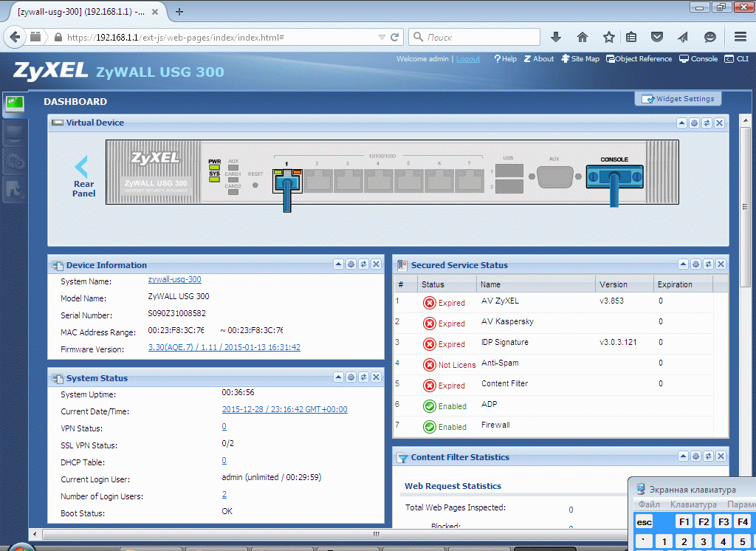Sort by the Name column header
Viewport: 756px width, 551px height.
coord(536,284)
